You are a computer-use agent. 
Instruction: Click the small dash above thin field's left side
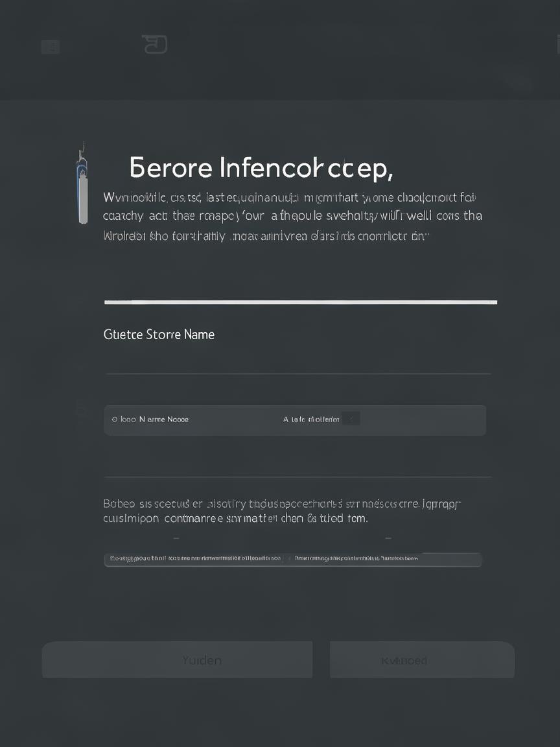176,538
